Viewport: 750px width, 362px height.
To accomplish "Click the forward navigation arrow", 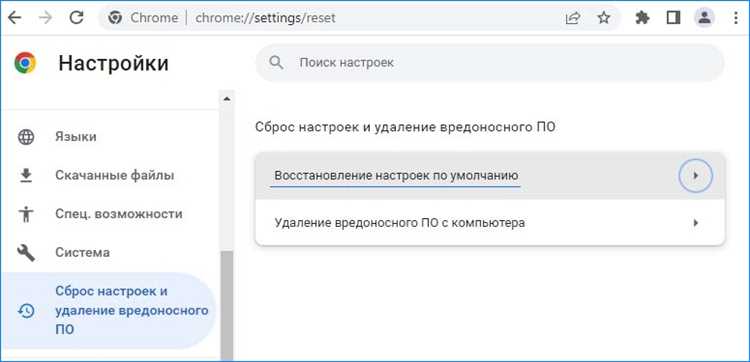I will tap(45, 18).
